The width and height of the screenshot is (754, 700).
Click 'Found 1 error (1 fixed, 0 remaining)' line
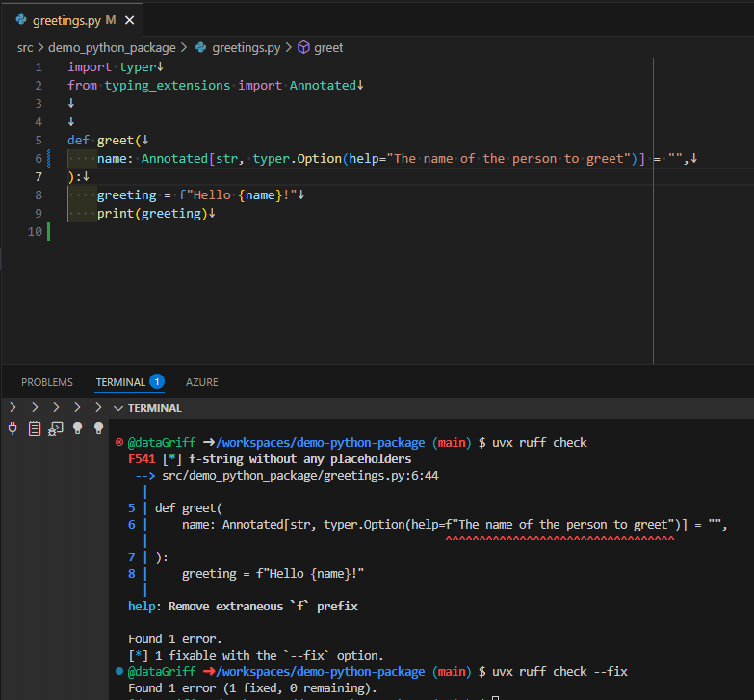click(253, 688)
